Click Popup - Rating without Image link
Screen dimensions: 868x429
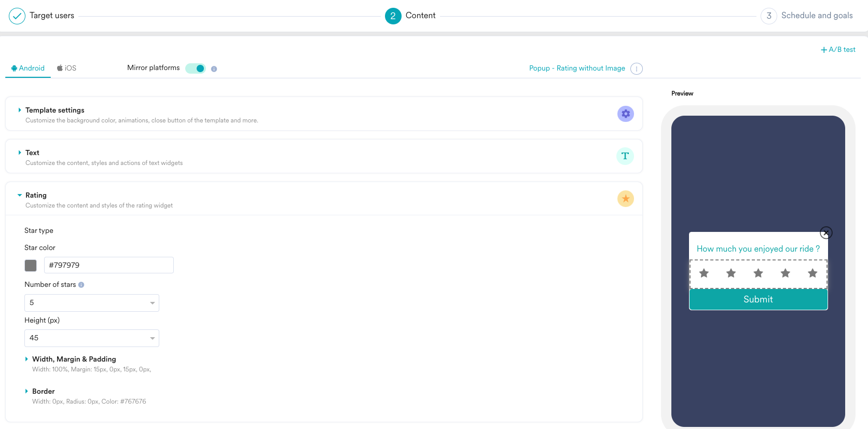[x=577, y=68]
